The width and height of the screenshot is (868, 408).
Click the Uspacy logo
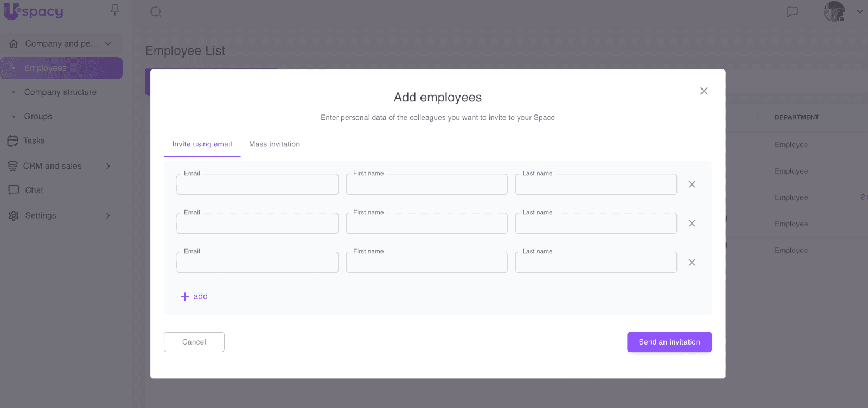point(34,11)
